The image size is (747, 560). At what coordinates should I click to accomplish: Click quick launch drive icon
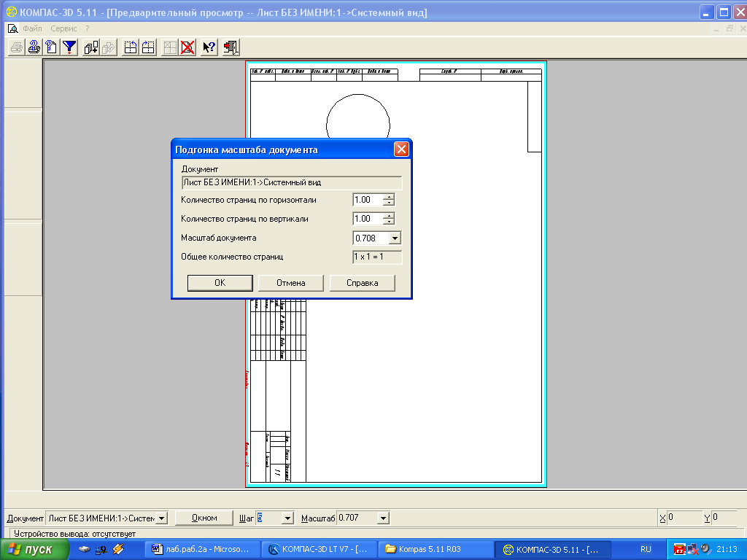tap(85, 550)
